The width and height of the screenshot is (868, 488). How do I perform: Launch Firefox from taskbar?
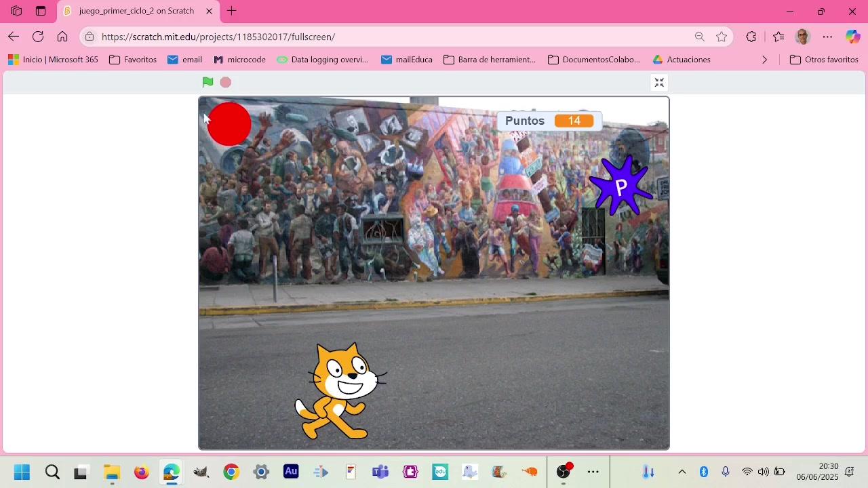[x=141, y=472]
